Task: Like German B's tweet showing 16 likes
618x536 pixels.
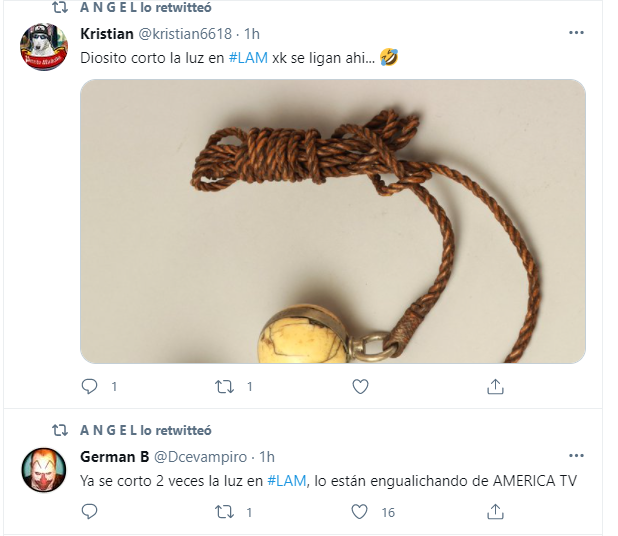Action: click(x=359, y=512)
